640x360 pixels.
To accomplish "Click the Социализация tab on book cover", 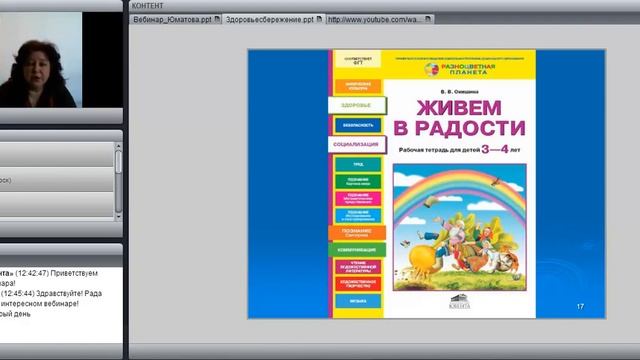I will (357, 144).
